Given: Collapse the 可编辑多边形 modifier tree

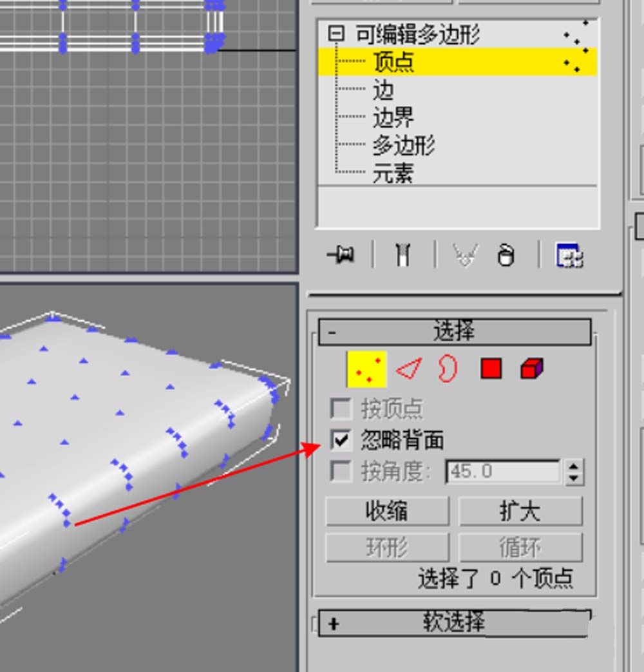Looking at the screenshot, I should (336, 34).
